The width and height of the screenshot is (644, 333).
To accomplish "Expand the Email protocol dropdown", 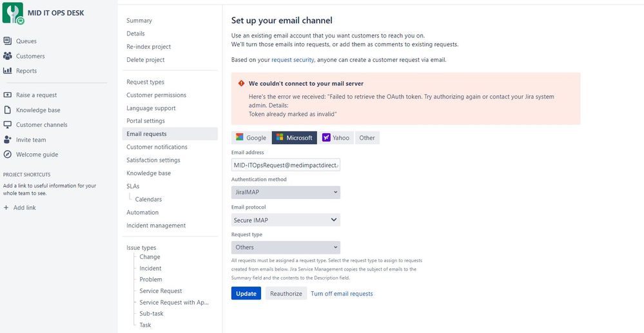I will pos(286,220).
